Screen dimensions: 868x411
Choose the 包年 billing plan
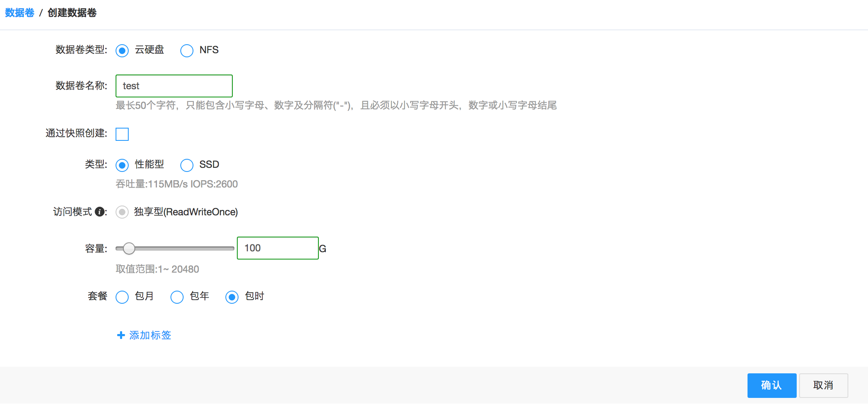click(177, 297)
